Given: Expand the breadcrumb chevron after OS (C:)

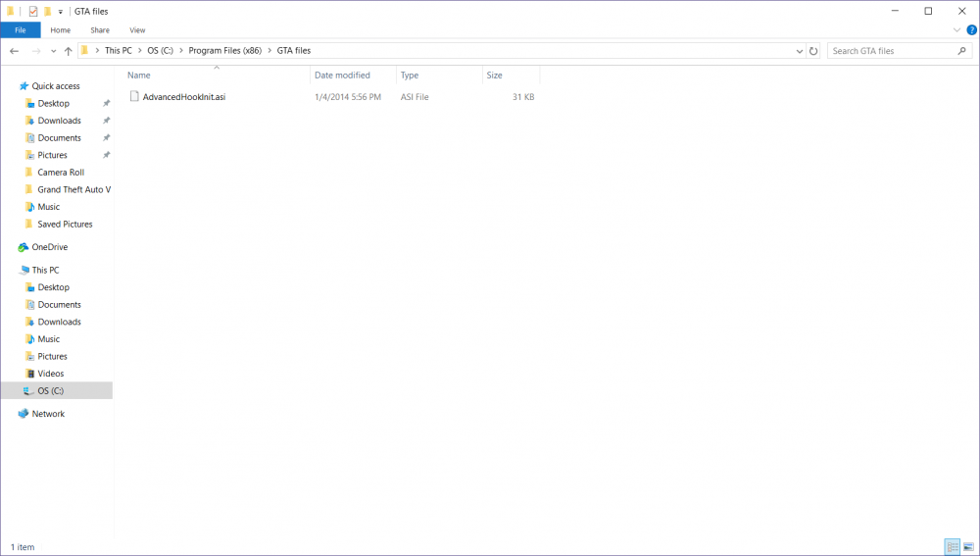Looking at the screenshot, I should pyautogui.click(x=180, y=51).
